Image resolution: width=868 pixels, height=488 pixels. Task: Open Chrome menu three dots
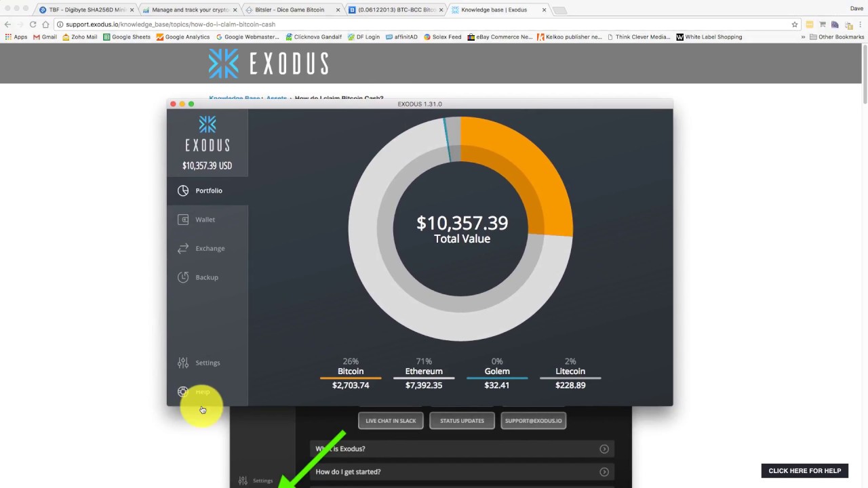click(x=861, y=24)
